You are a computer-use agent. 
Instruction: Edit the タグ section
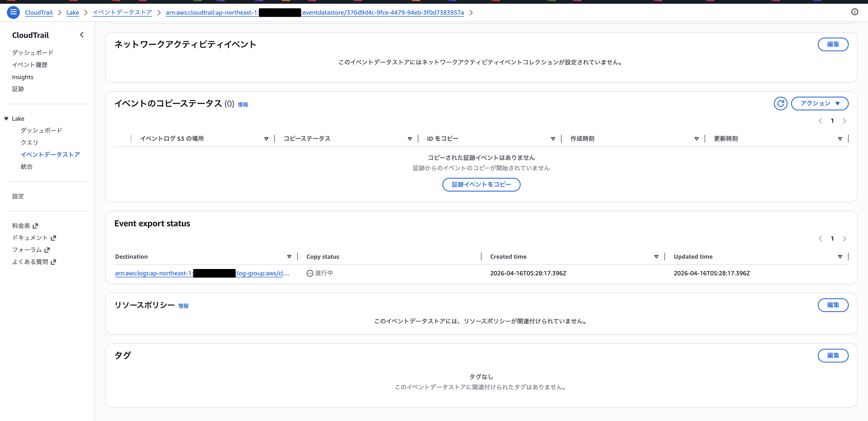coord(833,356)
